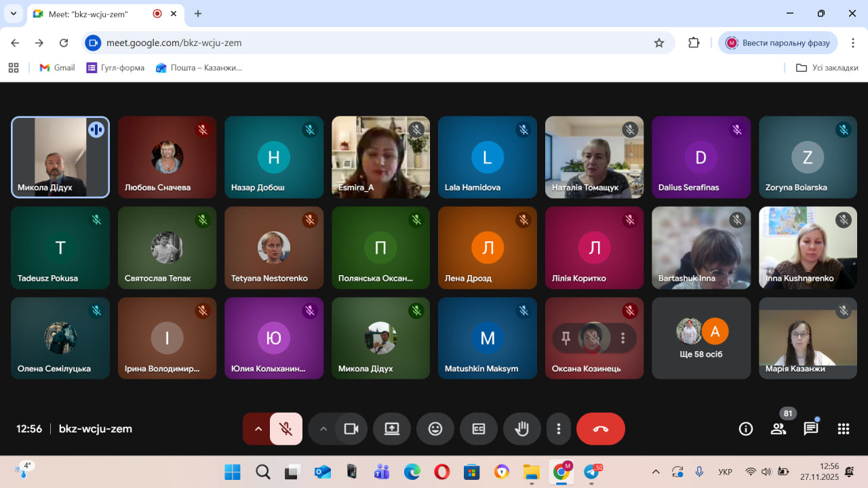Open the emoji reactions button
868x488 pixels.
tap(435, 428)
